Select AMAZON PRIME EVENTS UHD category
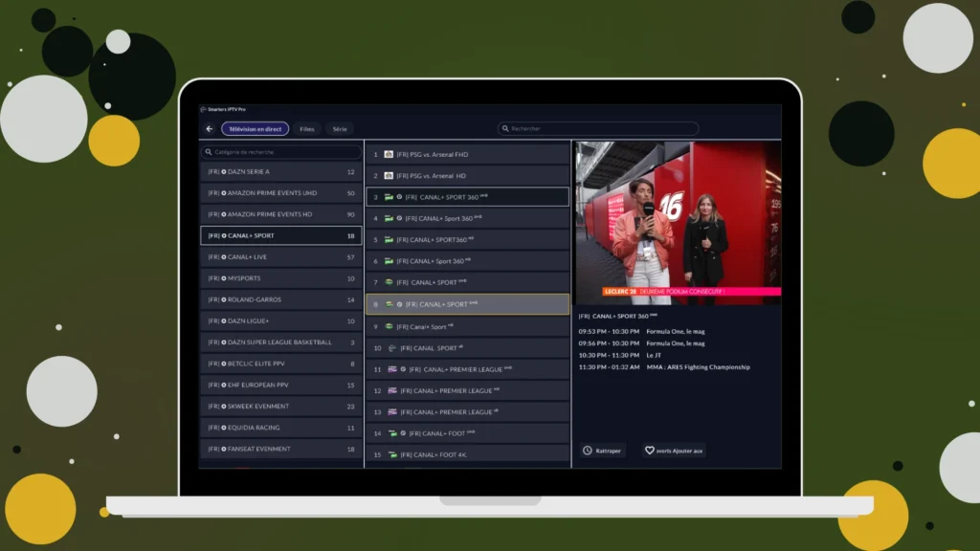 pyautogui.click(x=280, y=193)
